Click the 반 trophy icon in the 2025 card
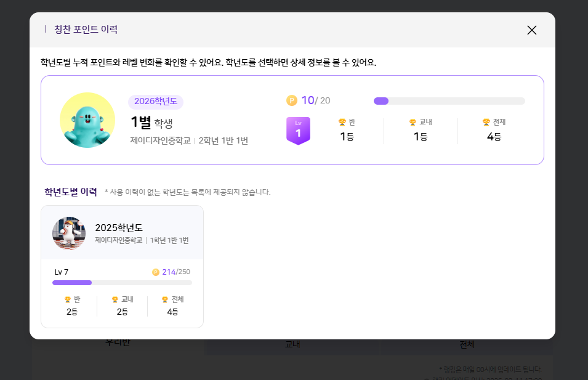This screenshot has width=588, height=380. pyautogui.click(x=68, y=300)
